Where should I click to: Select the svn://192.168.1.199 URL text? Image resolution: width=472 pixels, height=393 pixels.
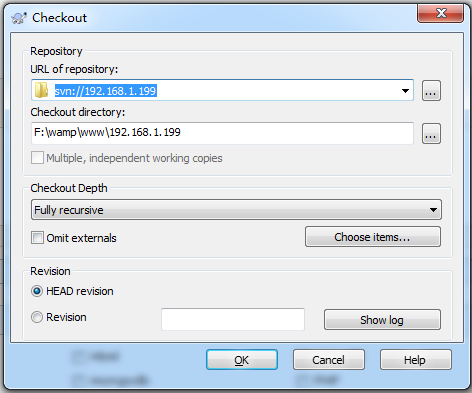[106, 91]
